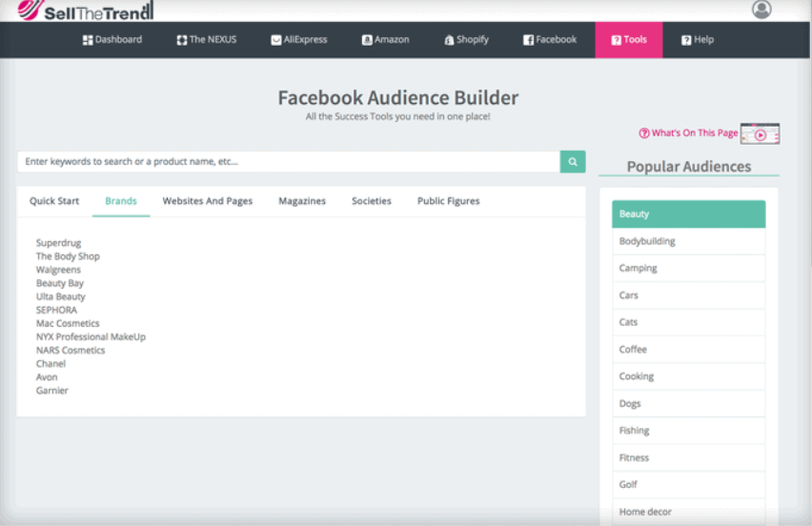
Task: Switch to the Quick Start tab
Action: pos(54,201)
